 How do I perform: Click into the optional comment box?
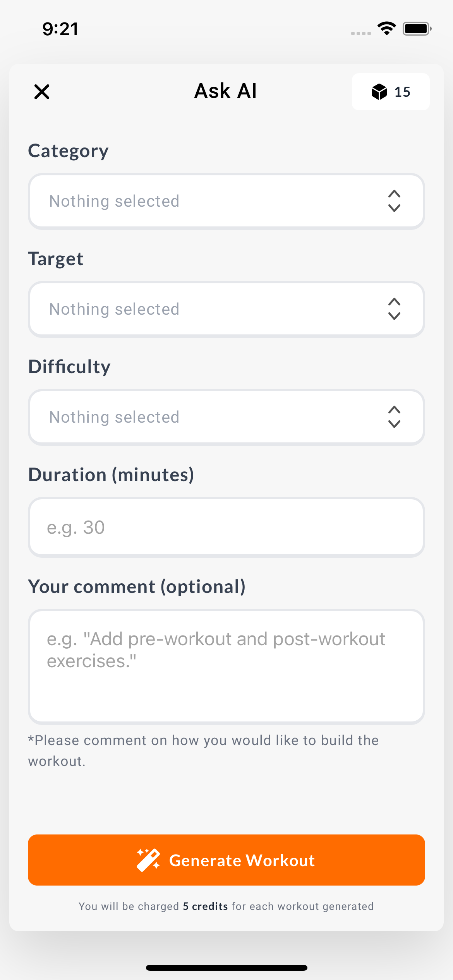(x=226, y=666)
